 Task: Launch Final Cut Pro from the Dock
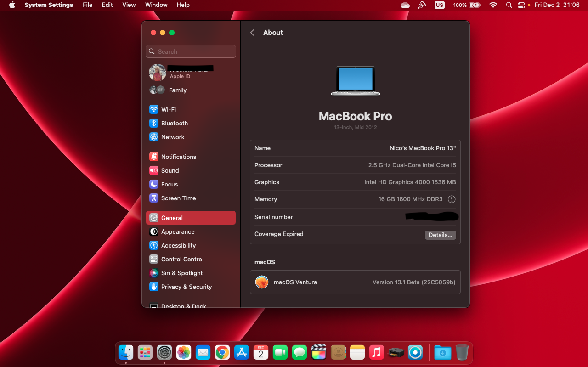319,352
